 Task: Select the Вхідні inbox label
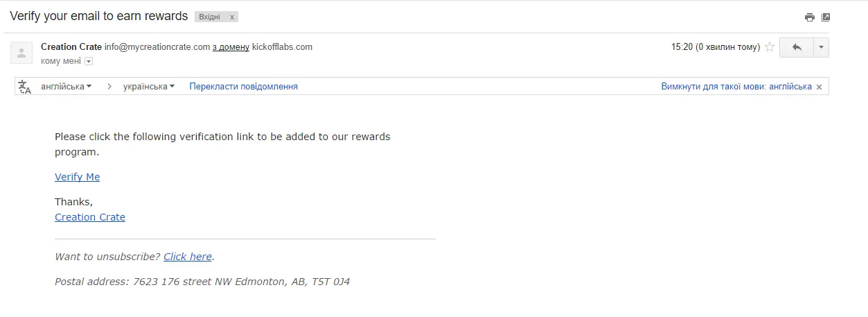pos(209,17)
